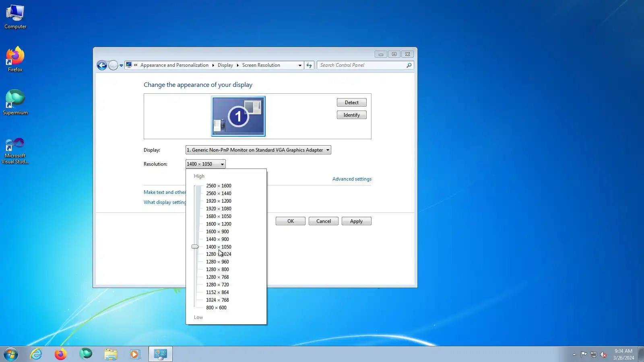Viewport: 644px width, 362px height.
Task: Click the Cancel button
Action: 324,221
